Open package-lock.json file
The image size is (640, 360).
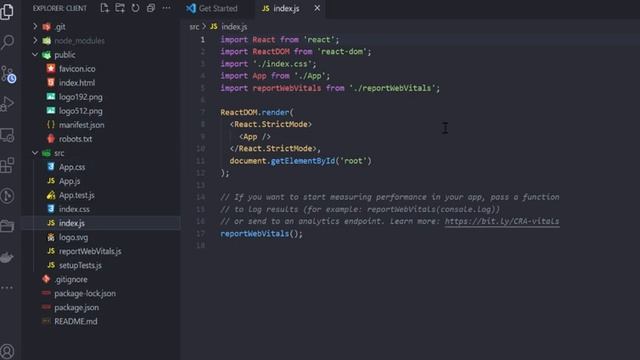[84, 293]
